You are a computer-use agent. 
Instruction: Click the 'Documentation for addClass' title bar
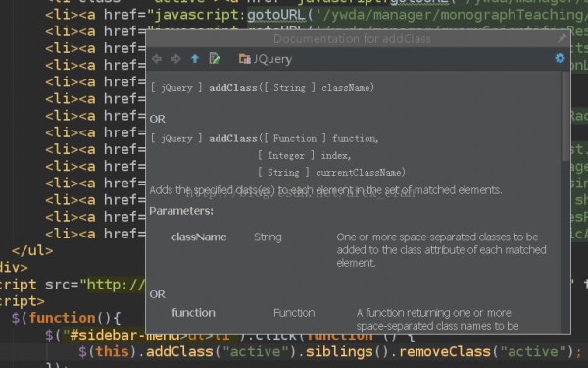(352, 39)
